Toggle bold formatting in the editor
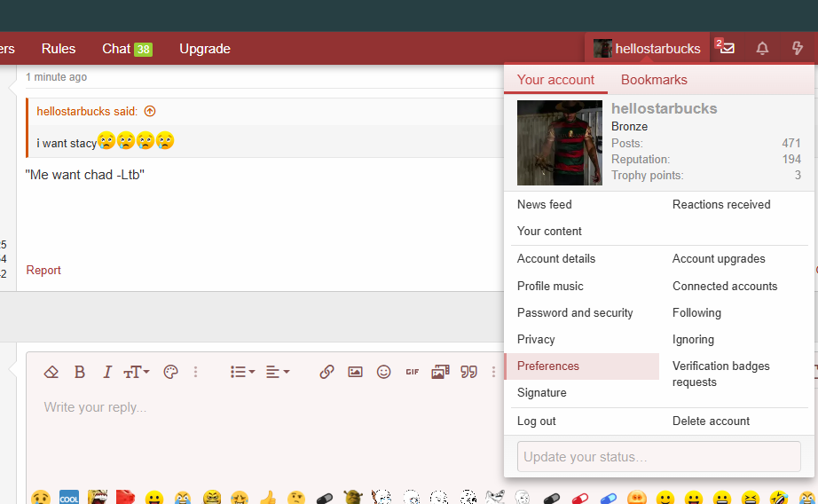 click(80, 372)
